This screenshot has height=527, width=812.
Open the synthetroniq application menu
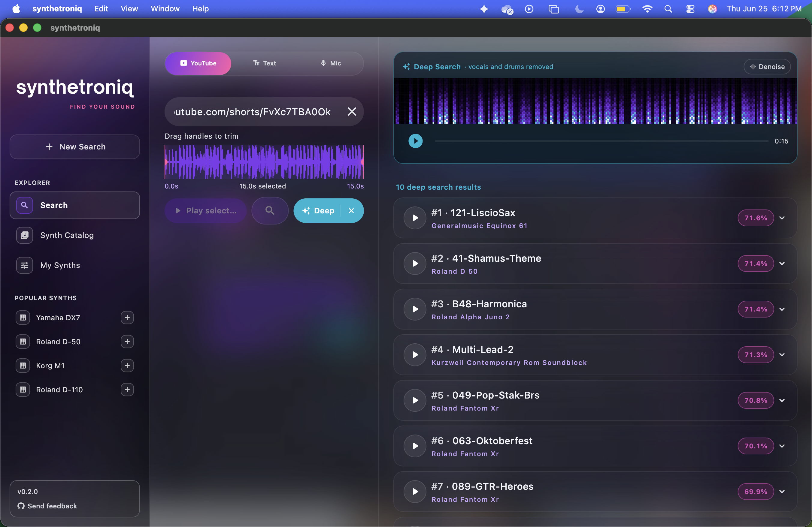57,9
